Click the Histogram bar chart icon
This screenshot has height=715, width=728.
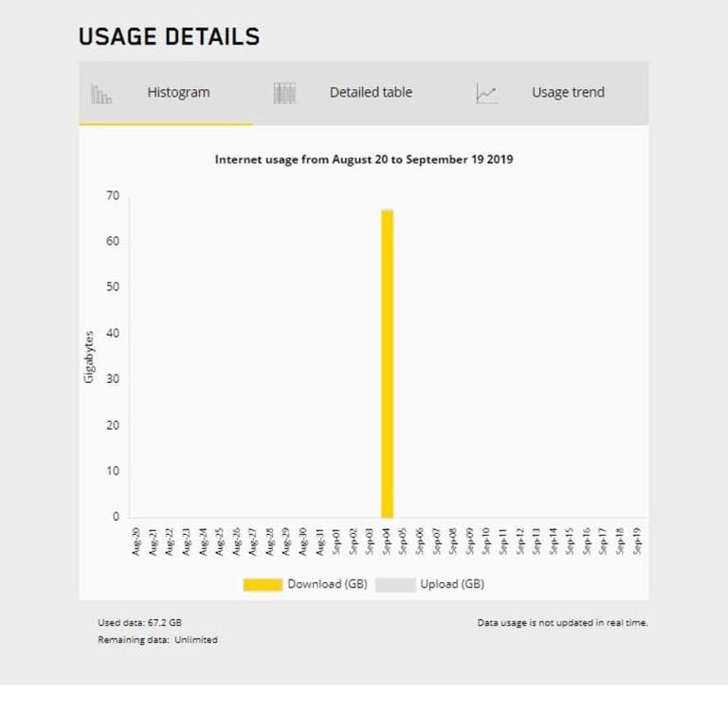click(x=101, y=93)
